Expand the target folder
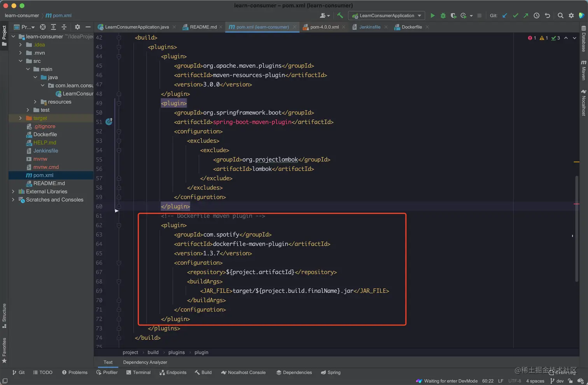Viewport: 588px width, 385px height. 21,118
